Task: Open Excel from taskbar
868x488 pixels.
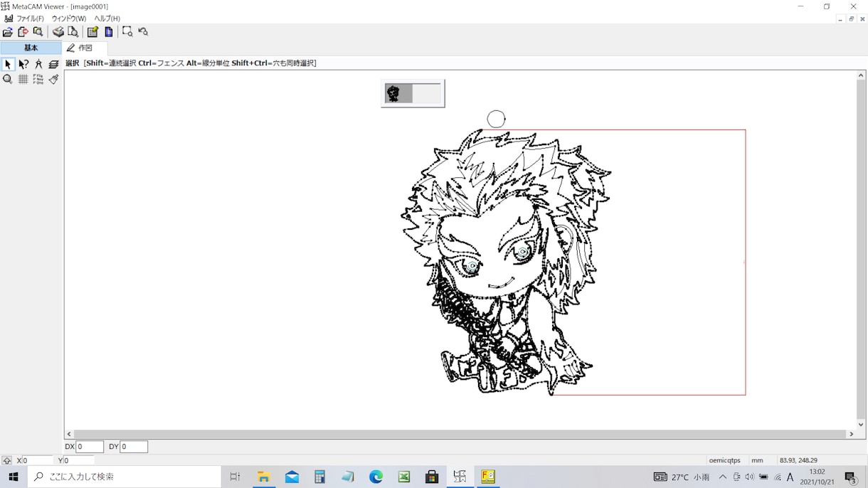Action: point(403,477)
